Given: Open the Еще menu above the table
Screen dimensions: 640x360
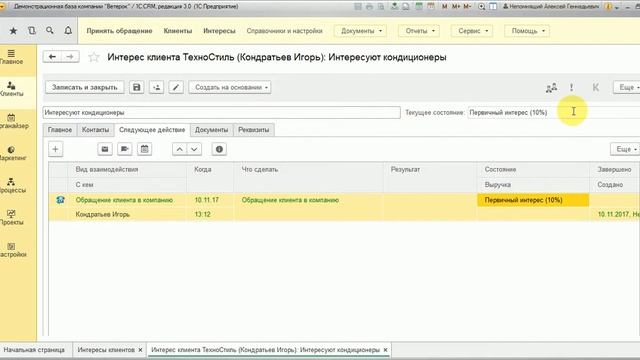Looking at the screenshot, I should pyautogui.click(x=624, y=149).
